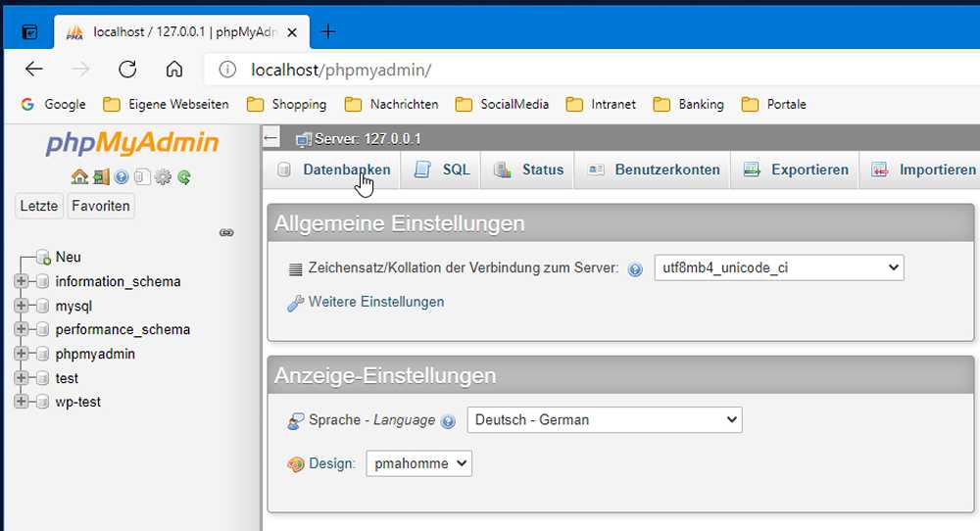Viewport: 980px width, 531px height.
Task: Click the browser tab actions icon
Action: tap(29, 32)
